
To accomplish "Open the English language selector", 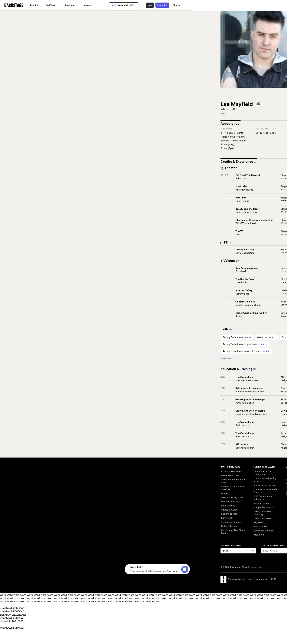I will [x=238, y=551].
